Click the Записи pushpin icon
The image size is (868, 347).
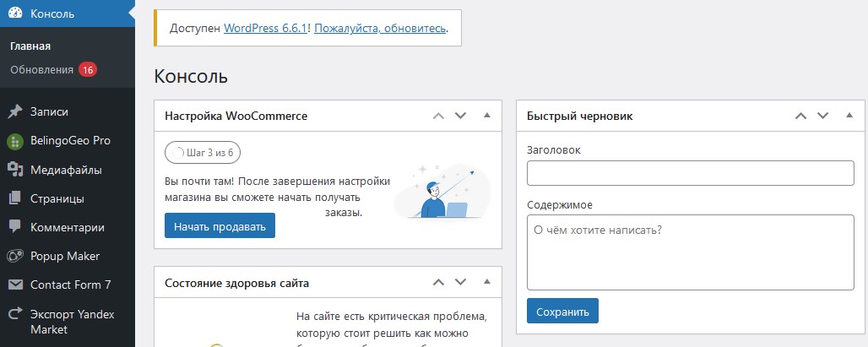coord(15,111)
